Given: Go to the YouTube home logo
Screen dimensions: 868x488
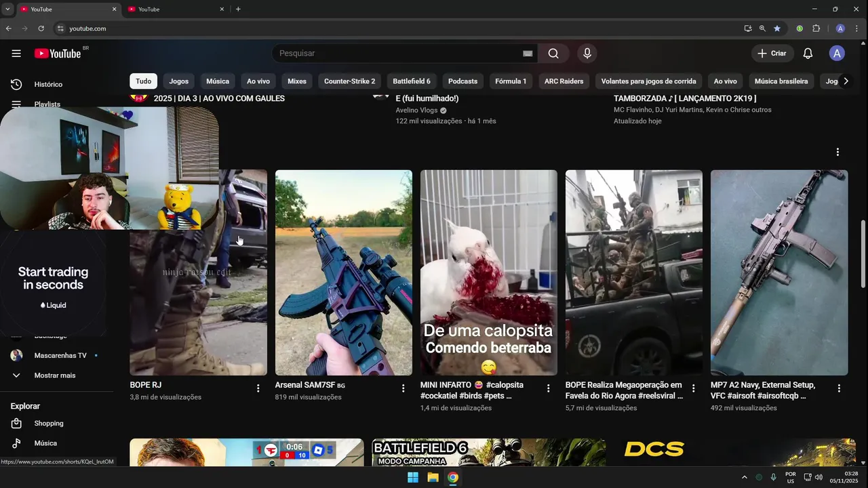Looking at the screenshot, I should [x=58, y=54].
